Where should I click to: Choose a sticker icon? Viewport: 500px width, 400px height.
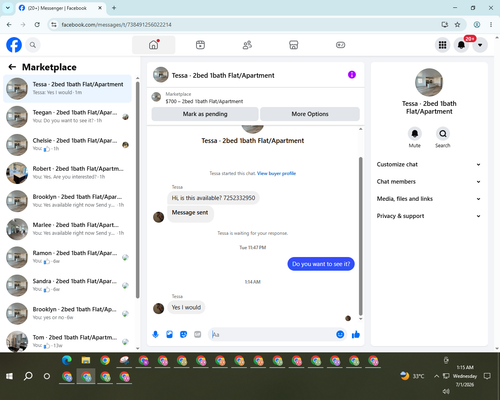pos(183,334)
